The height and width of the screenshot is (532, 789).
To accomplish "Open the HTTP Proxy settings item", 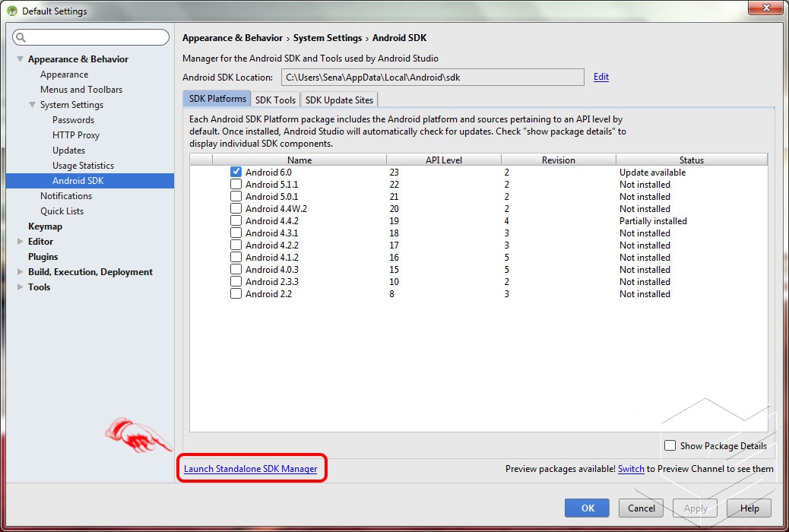I will [x=76, y=135].
